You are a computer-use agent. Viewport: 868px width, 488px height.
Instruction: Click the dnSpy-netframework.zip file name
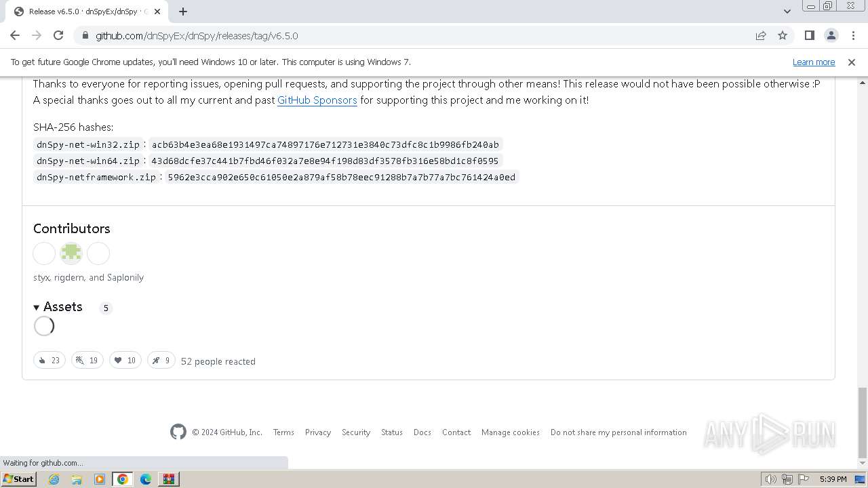coord(96,177)
